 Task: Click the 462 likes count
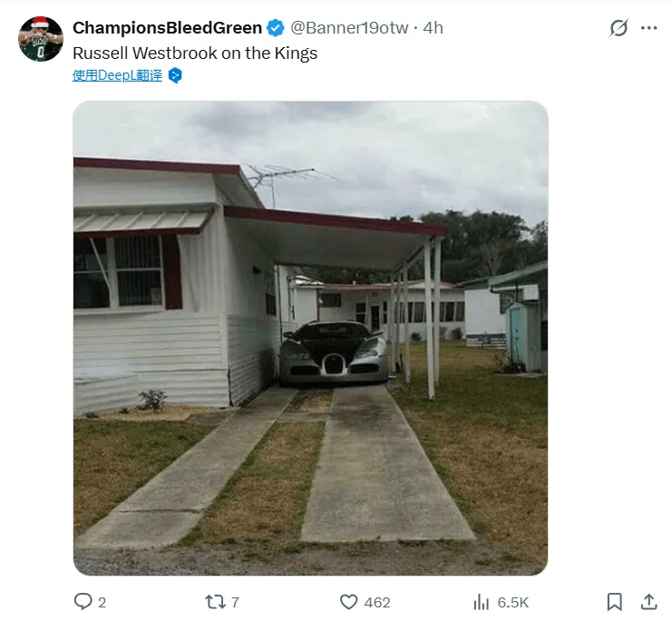[x=377, y=603]
